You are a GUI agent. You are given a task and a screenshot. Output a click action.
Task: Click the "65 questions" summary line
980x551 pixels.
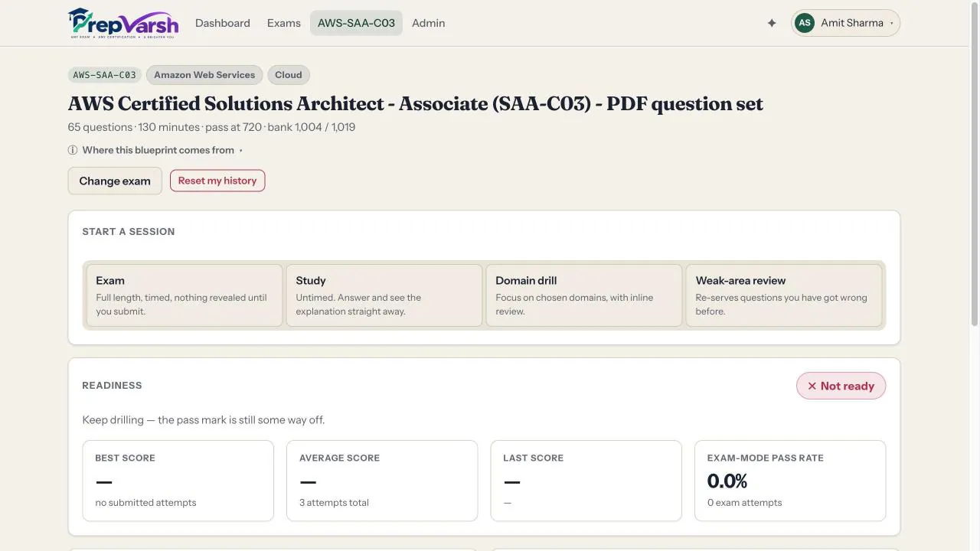coord(211,127)
